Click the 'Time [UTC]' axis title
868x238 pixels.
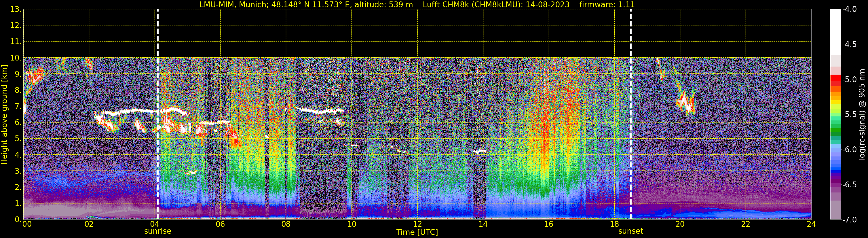(x=417, y=232)
